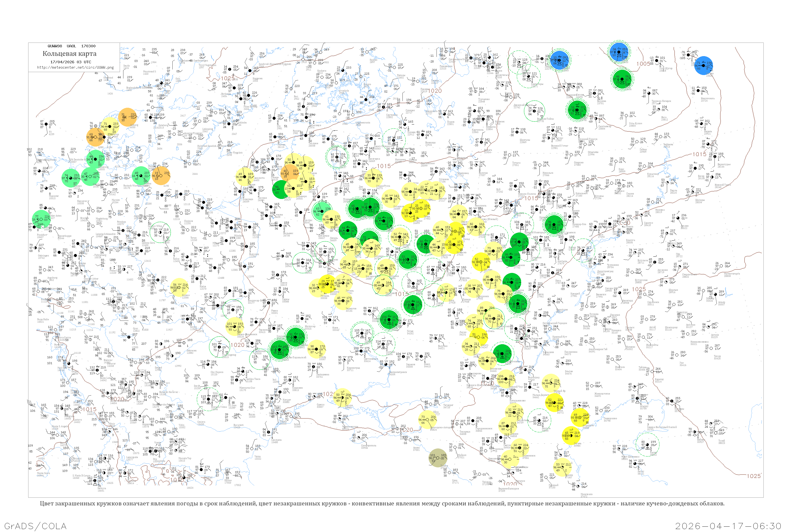Viewport: 798px width, 532px height.
Task: Click the 'Троицко-Печерск' station label
Action: coord(661,101)
